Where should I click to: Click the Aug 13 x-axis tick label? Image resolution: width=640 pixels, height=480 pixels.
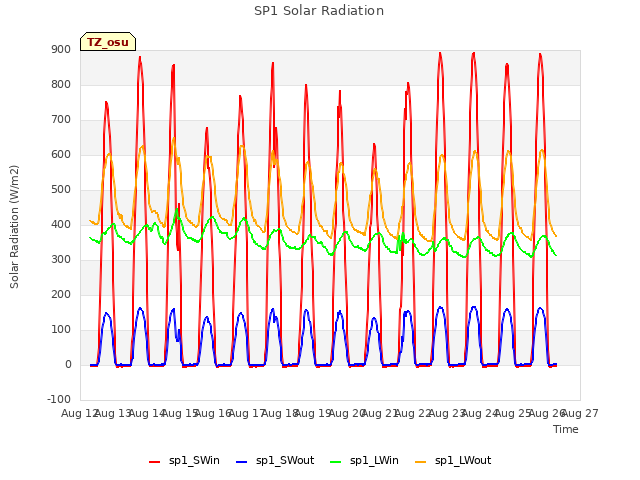click(x=113, y=413)
